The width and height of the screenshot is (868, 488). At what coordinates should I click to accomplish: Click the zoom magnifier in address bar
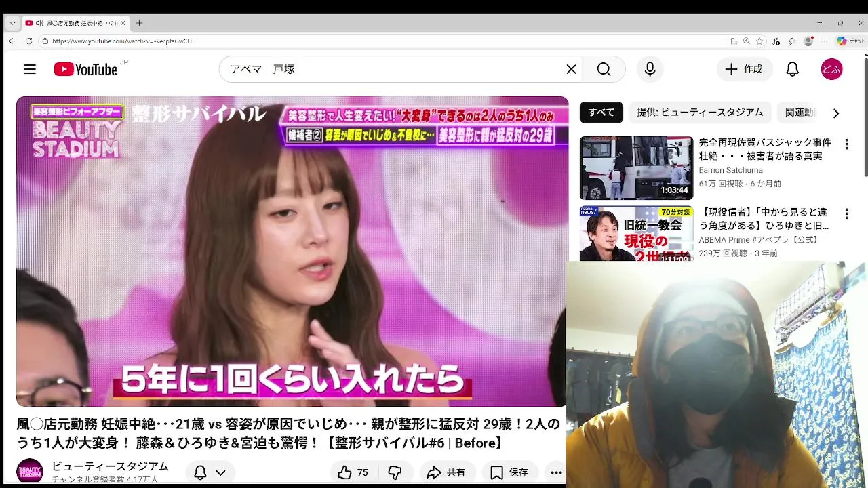[x=747, y=41]
